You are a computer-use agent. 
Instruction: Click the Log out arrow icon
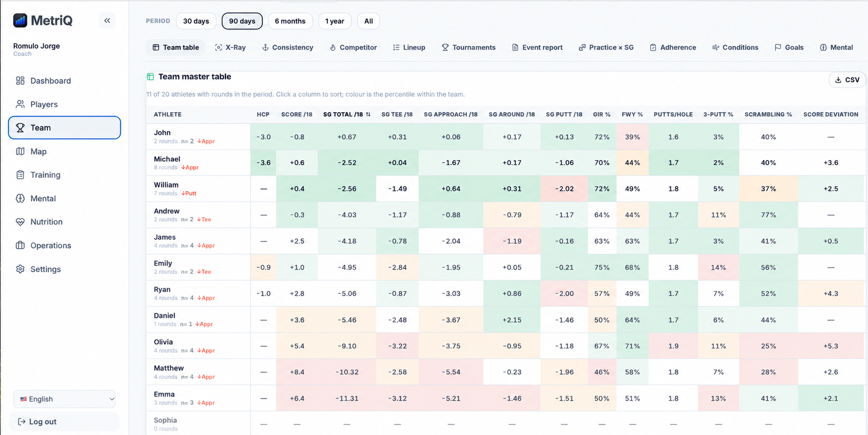(x=22, y=422)
